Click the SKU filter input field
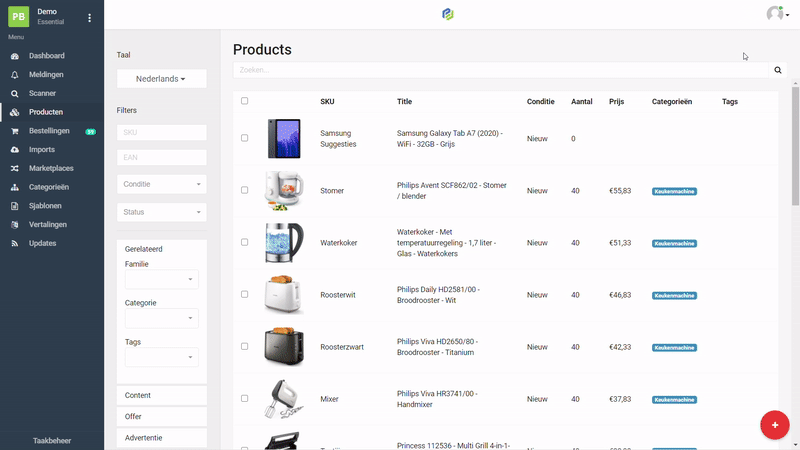 coord(161,132)
